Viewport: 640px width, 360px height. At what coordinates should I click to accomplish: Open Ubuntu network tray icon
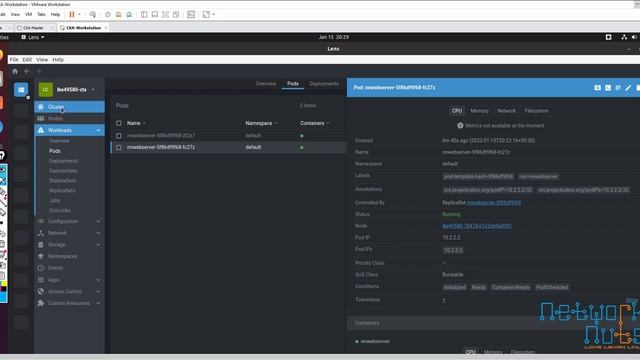[624, 37]
